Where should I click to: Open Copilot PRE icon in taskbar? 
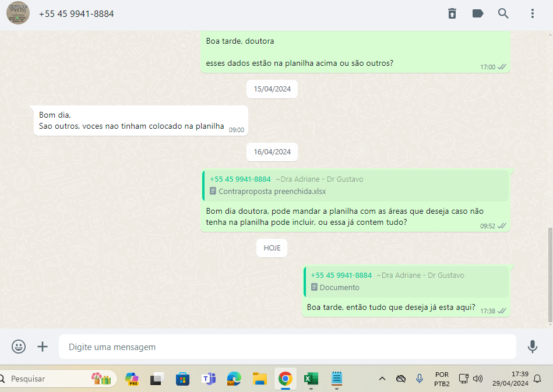132,379
